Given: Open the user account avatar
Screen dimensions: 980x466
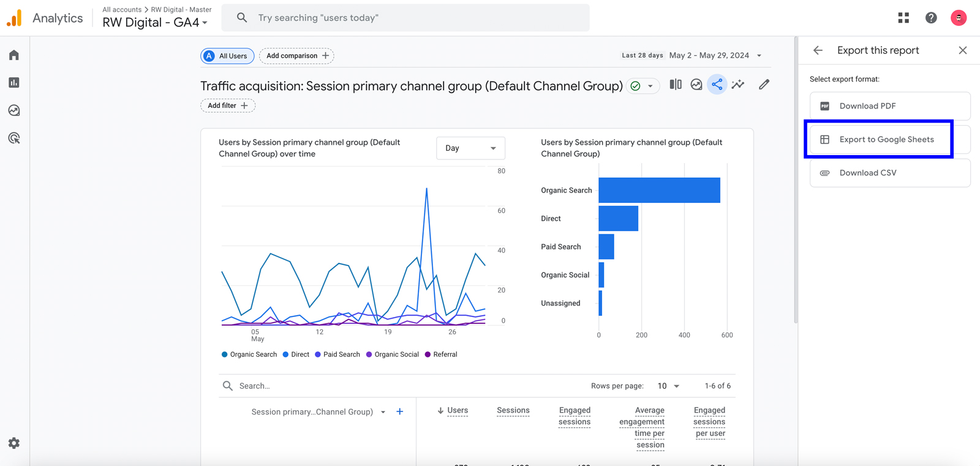Looking at the screenshot, I should pyautogui.click(x=959, y=18).
